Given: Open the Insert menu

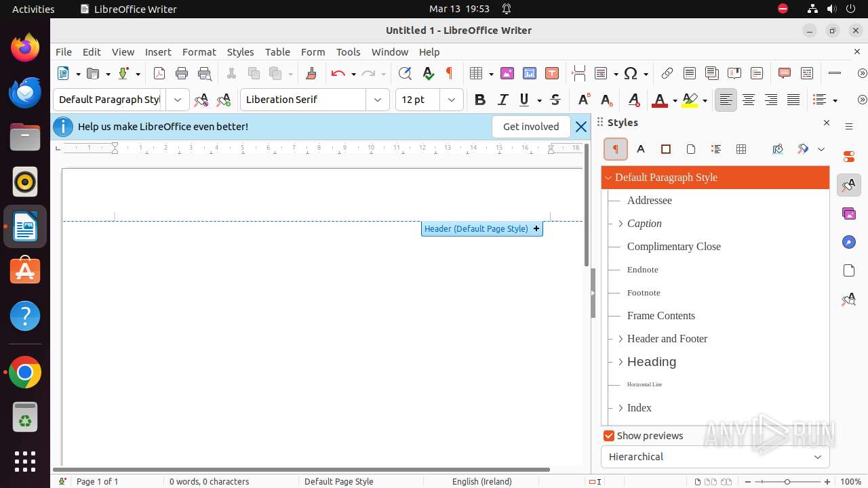Looking at the screenshot, I should click(x=158, y=52).
